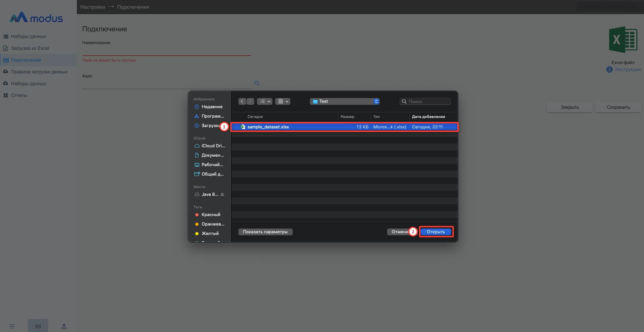Select the sample_dataset.xlsx file
644x332 pixels.
(x=268, y=127)
